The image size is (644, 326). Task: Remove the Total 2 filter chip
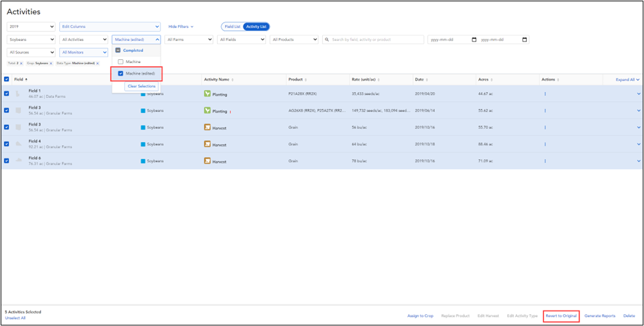click(x=21, y=63)
